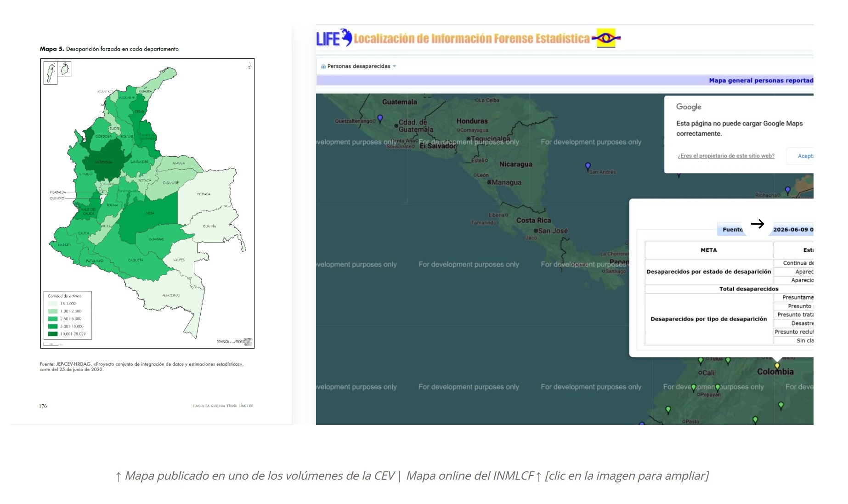848x504 pixels.
Task: Click Mapa general personas reportadas heading
Action: [x=761, y=80]
